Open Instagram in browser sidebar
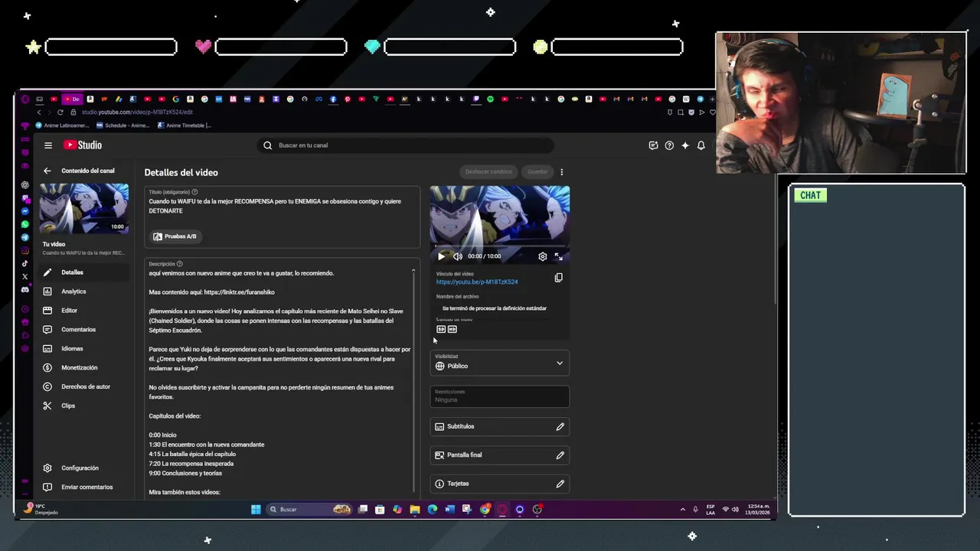 tap(25, 250)
